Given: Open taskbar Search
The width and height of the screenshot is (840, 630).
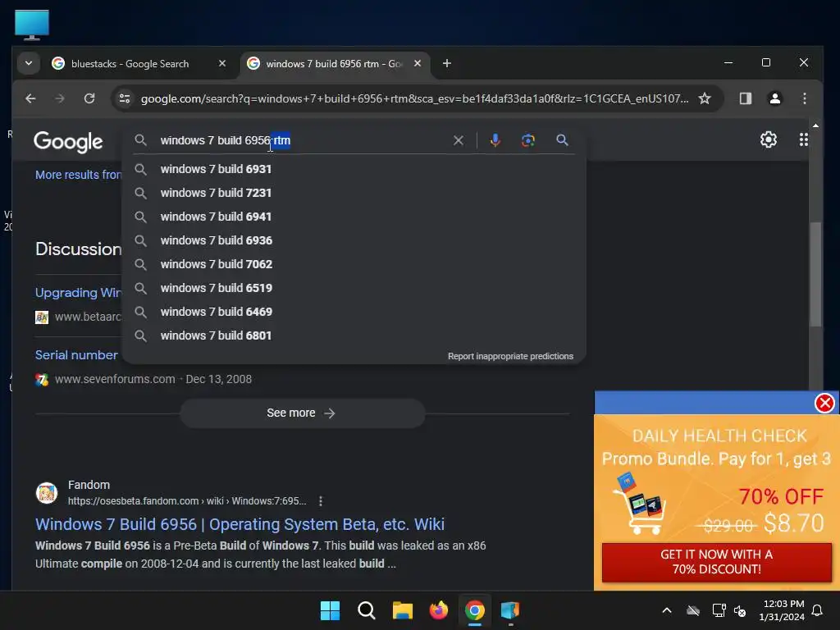Looking at the screenshot, I should click(x=367, y=610).
